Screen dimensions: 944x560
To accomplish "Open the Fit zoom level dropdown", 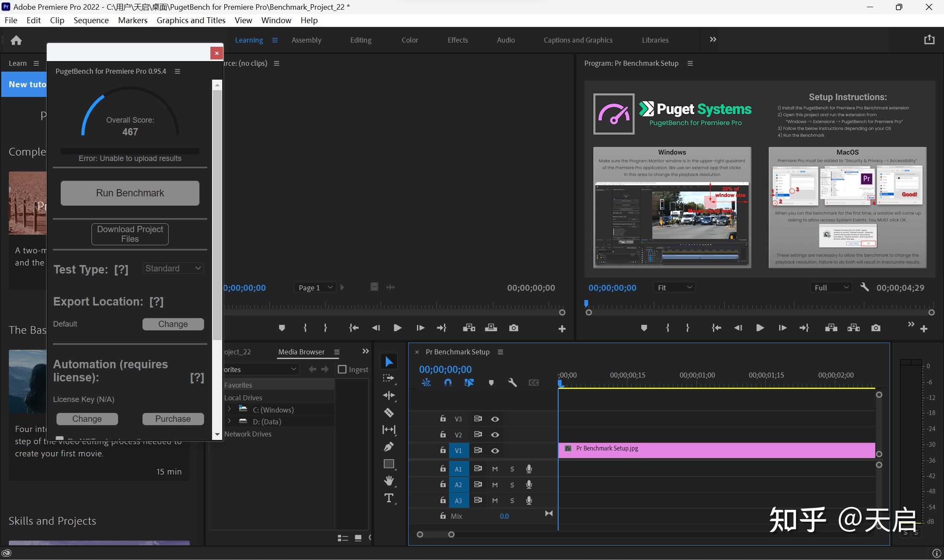I will [674, 287].
